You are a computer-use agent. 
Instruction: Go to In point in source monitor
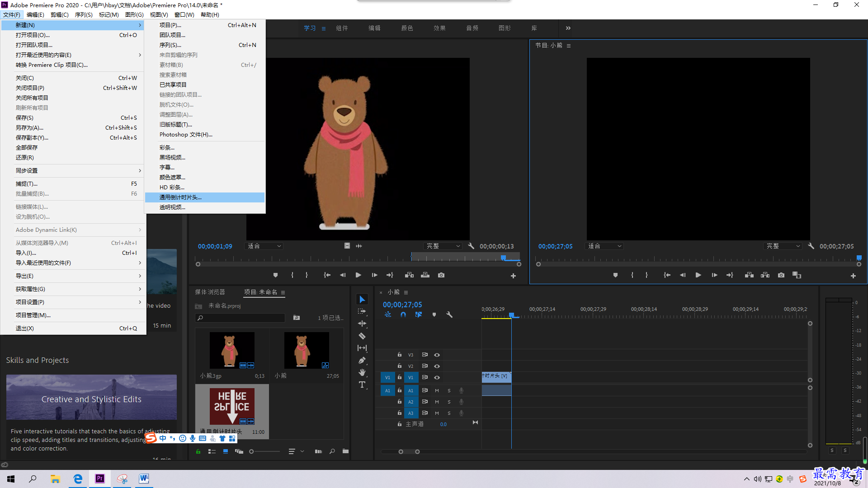pos(327,275)
